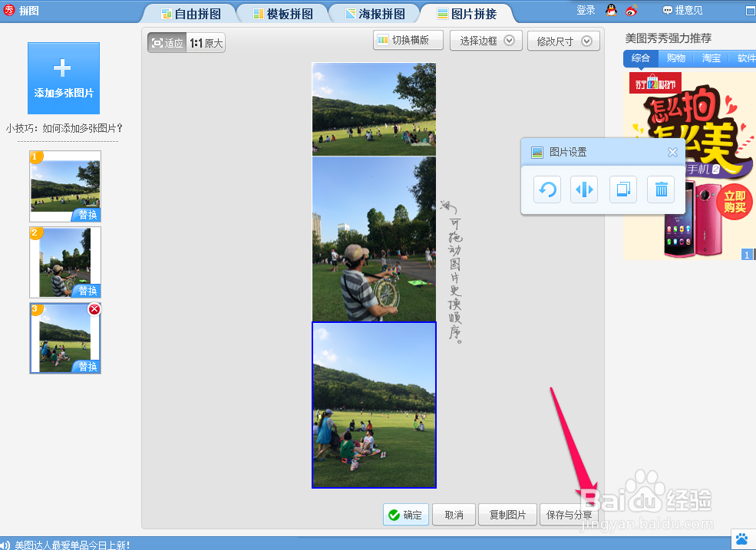The width and height of the screenshot is (756, 550).
Task: Duplicate the image using the copy icon
Action: [x=622, y=189]
